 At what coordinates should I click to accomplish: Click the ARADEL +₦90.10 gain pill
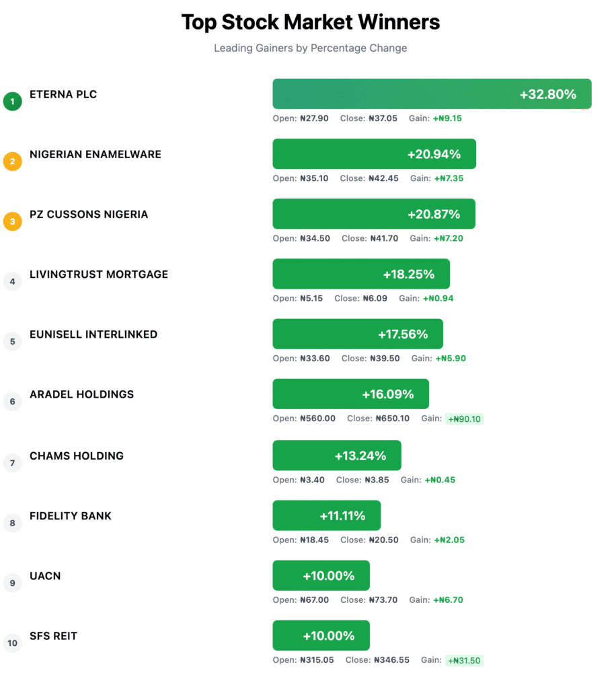465,419
